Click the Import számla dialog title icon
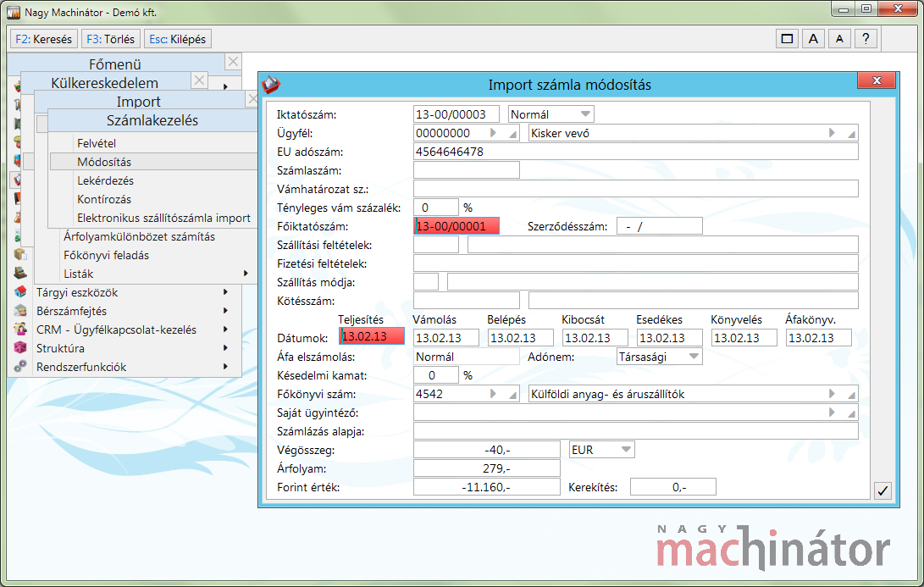 point(270,84)
